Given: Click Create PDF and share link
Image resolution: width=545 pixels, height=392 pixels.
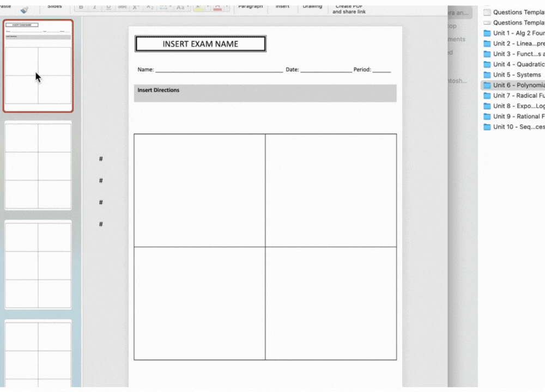Looking at the screenshot, I should [x=349, y=9].
